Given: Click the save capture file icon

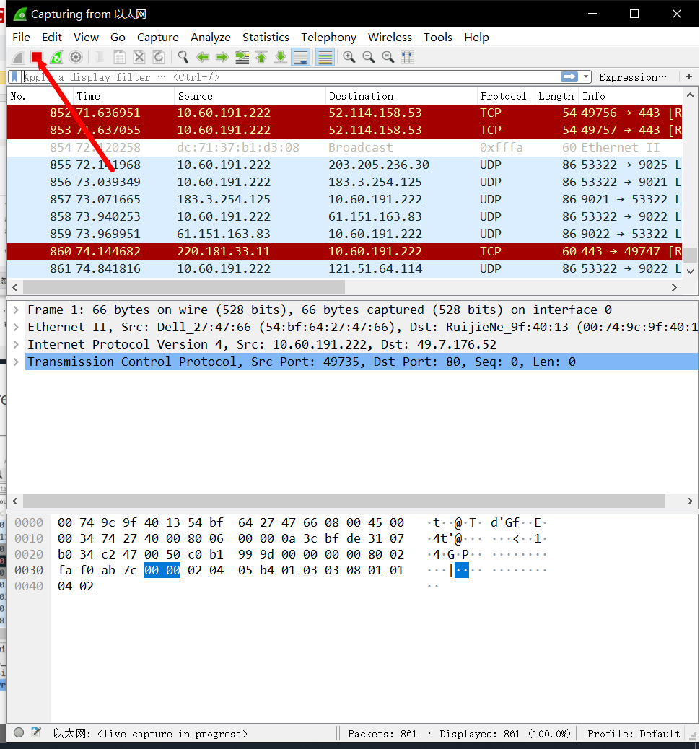Looking at the screenshot, I should (x=120, y=57).
